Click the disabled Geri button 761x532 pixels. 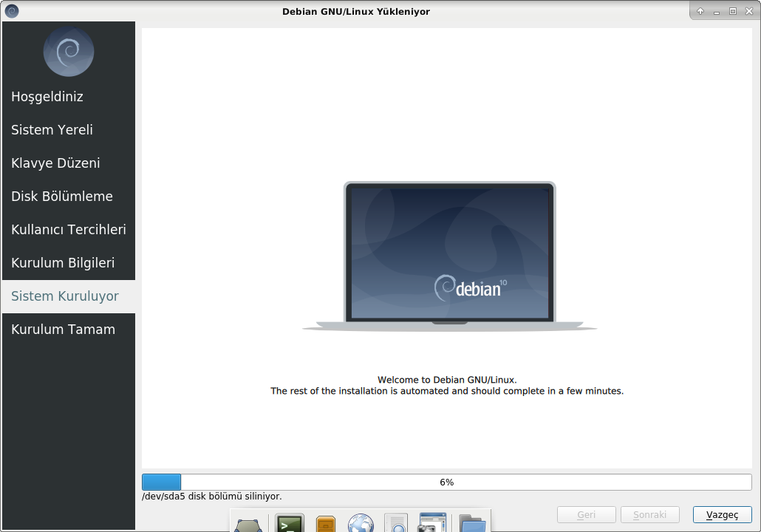click(x=587, y=514)
